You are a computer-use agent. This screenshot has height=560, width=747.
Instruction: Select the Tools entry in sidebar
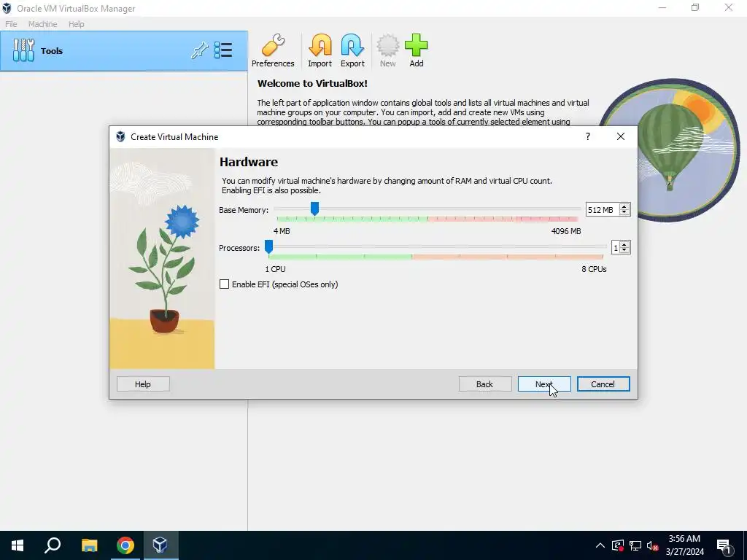tap(124, 51)
